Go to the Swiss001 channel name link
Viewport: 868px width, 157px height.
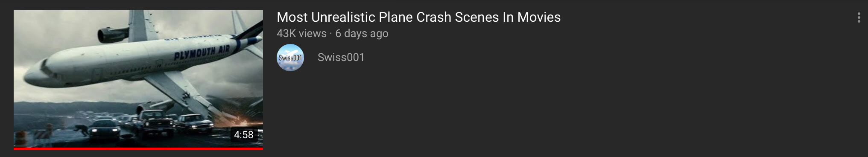point(341,57)
